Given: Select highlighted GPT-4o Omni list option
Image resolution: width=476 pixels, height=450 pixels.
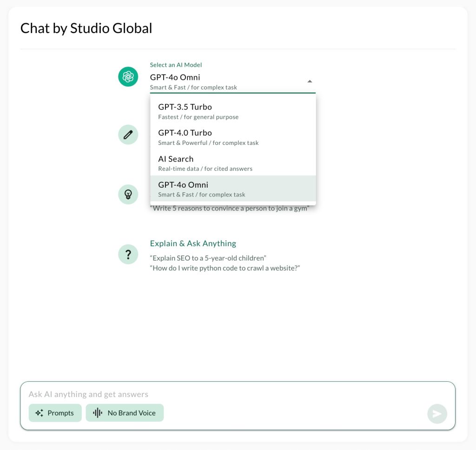Looking at the screenshot, I should [x=233, y=189].
